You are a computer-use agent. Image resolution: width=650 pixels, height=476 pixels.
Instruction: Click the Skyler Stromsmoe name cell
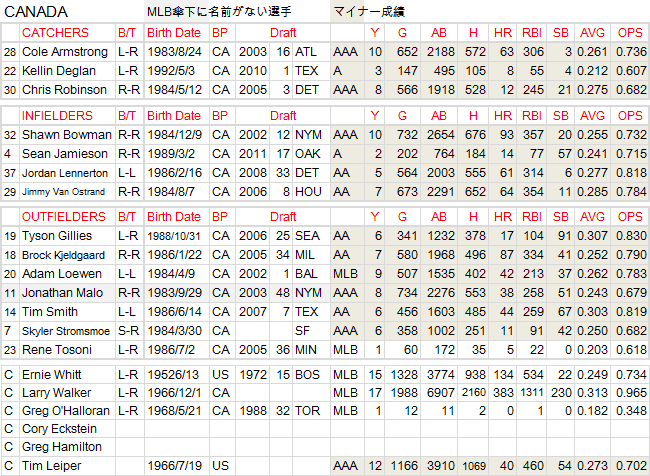coord(66,331)
